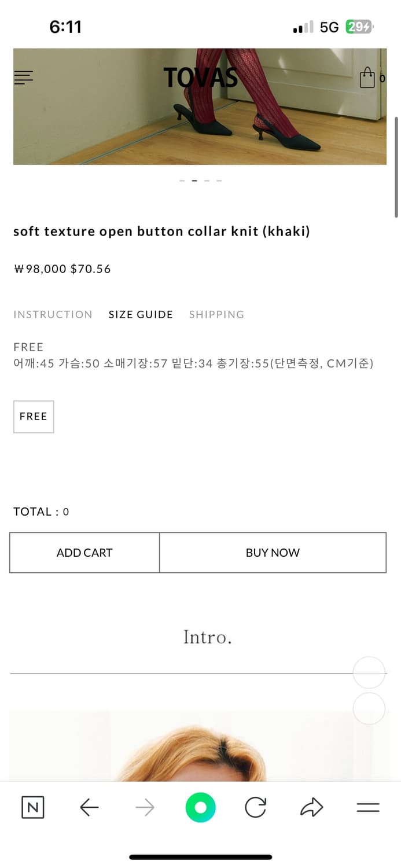
Task: Select the second carousel indicator dot
Action: [194, 180]
